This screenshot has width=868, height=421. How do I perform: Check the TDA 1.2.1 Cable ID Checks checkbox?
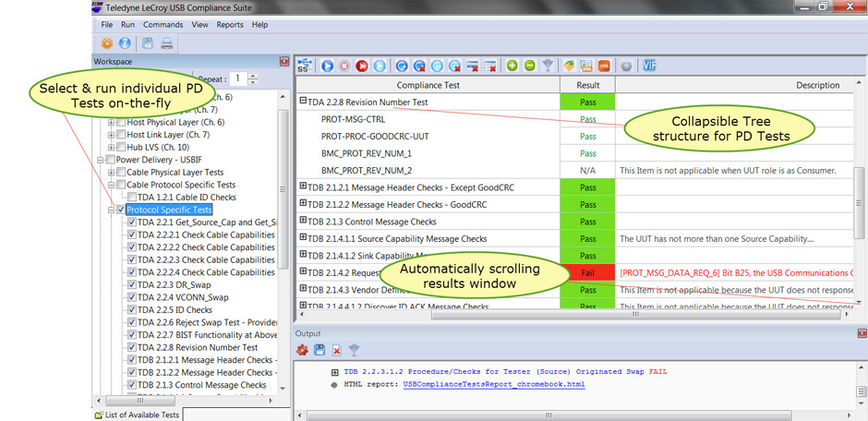(131, 197)
